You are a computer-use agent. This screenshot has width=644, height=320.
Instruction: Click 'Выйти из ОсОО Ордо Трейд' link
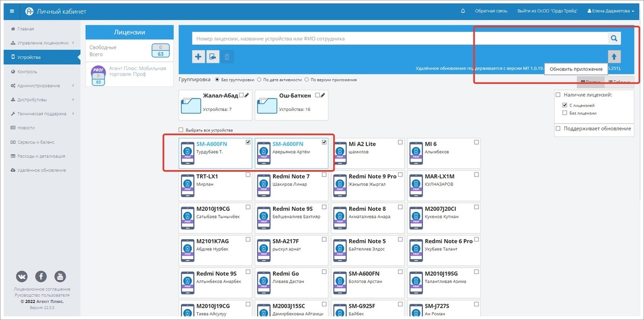click(x=548, y=11)
